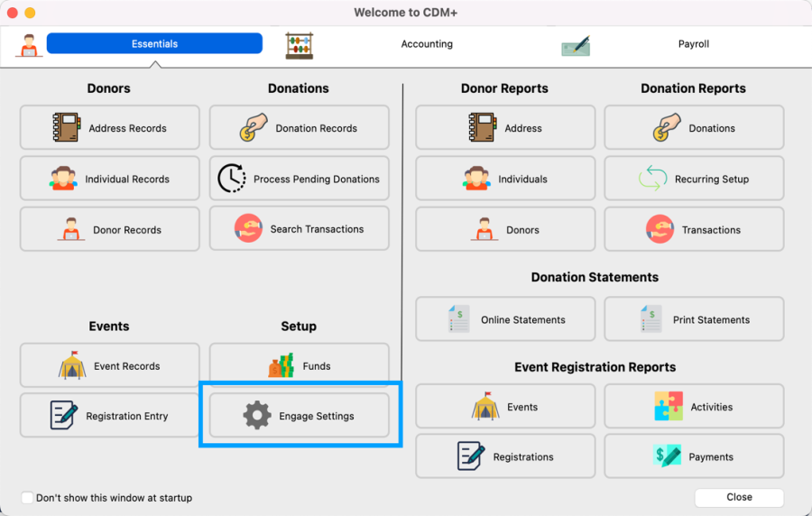Click the abacus Accounting icon

(x=300, y=45)
